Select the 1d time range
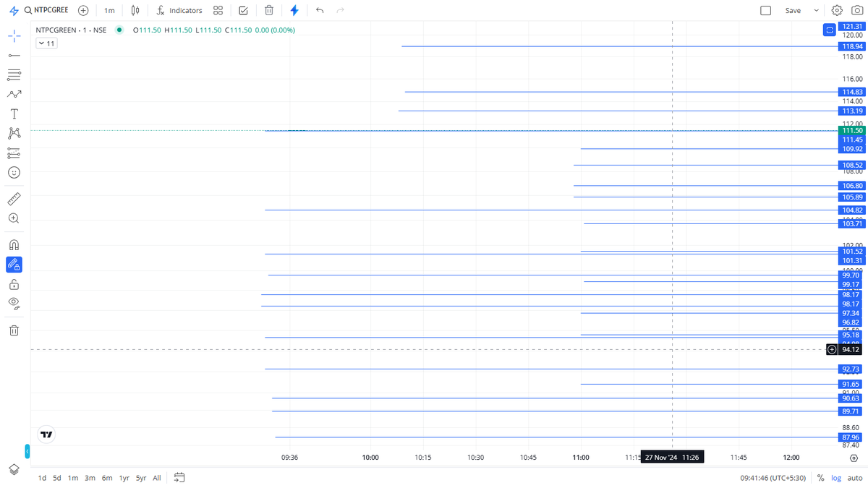 click(x=43, y=478)
